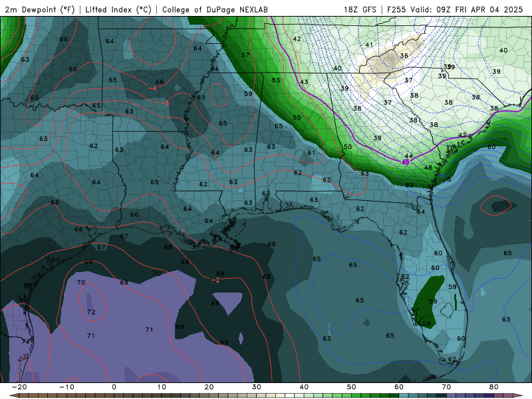Click the '60' color bar label
532x399 pixels.
click(399, 387)
